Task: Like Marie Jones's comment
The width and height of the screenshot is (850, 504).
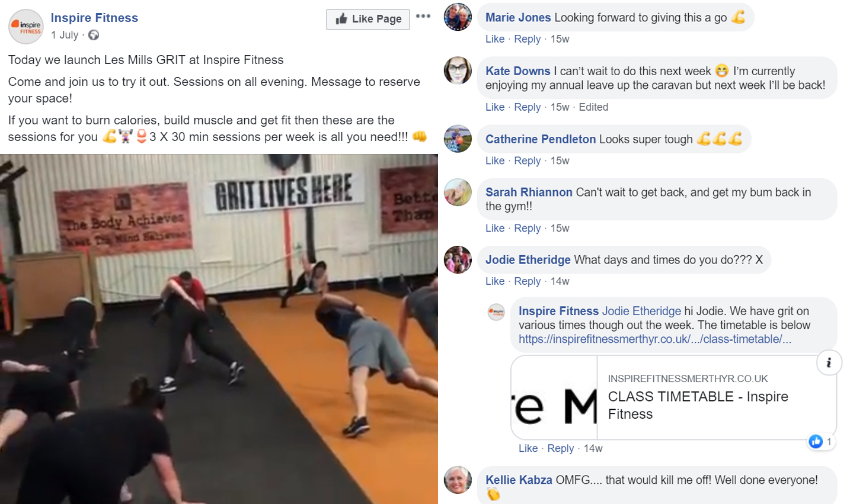Action: tap(495, 39)
